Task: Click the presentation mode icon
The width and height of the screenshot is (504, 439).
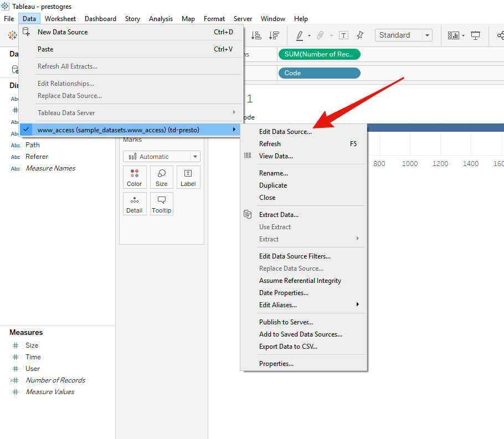Action: pyautogui.click(x=475, y=35)
